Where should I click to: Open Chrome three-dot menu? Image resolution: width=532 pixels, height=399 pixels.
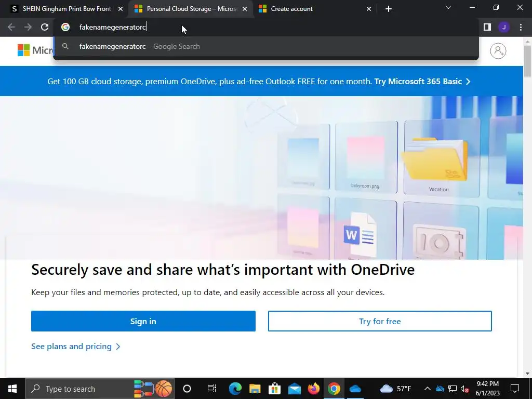point(521,27)
